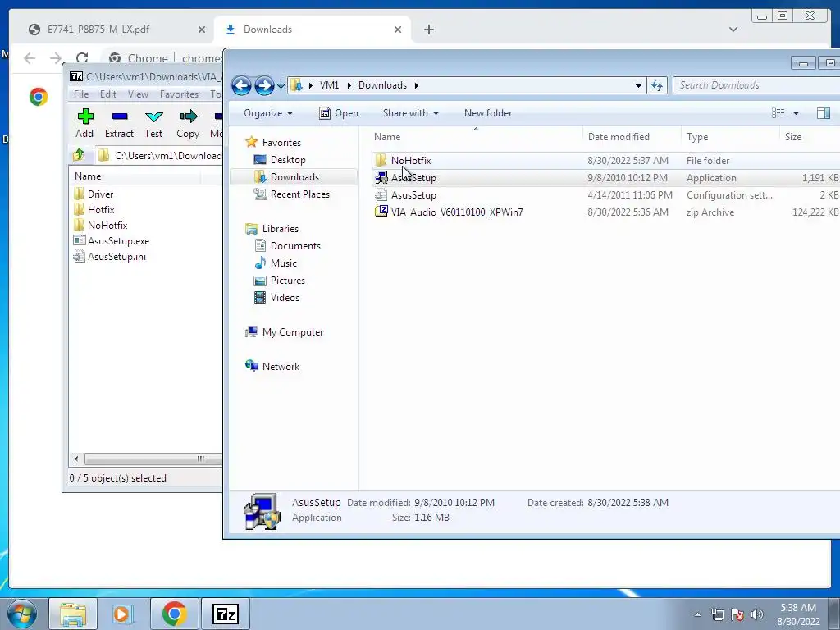
Task: Click the Open button in Explorer toolbar
Action: pos(339,113)
